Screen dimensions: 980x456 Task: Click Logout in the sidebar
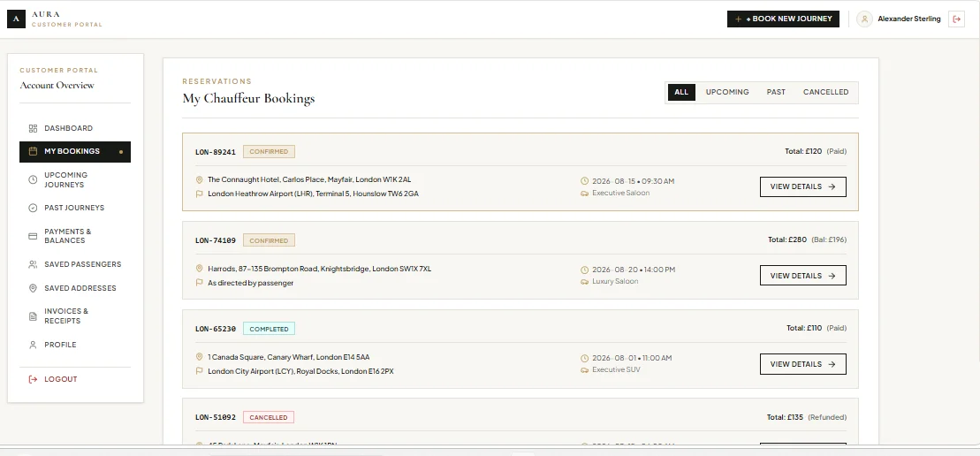[x=75, y=379]
